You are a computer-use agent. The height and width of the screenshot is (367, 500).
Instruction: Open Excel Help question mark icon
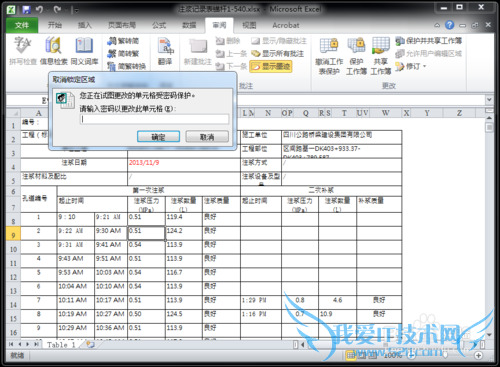pos(450,25)
